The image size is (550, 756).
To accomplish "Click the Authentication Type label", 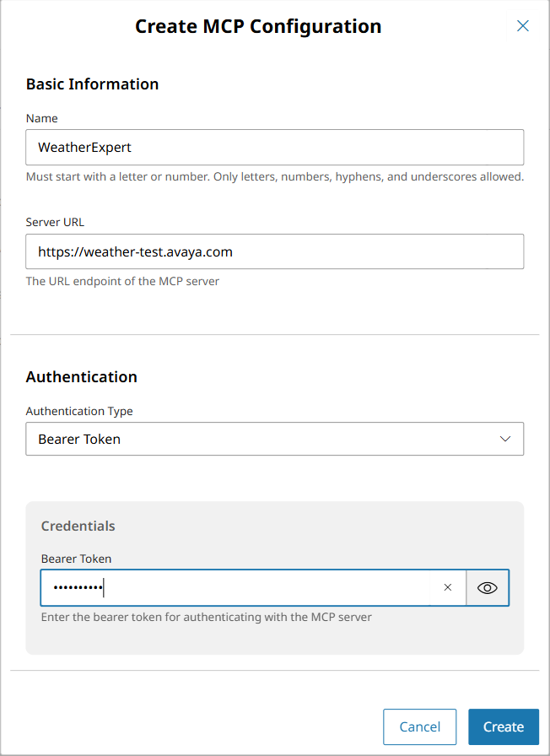I will 79,411.
